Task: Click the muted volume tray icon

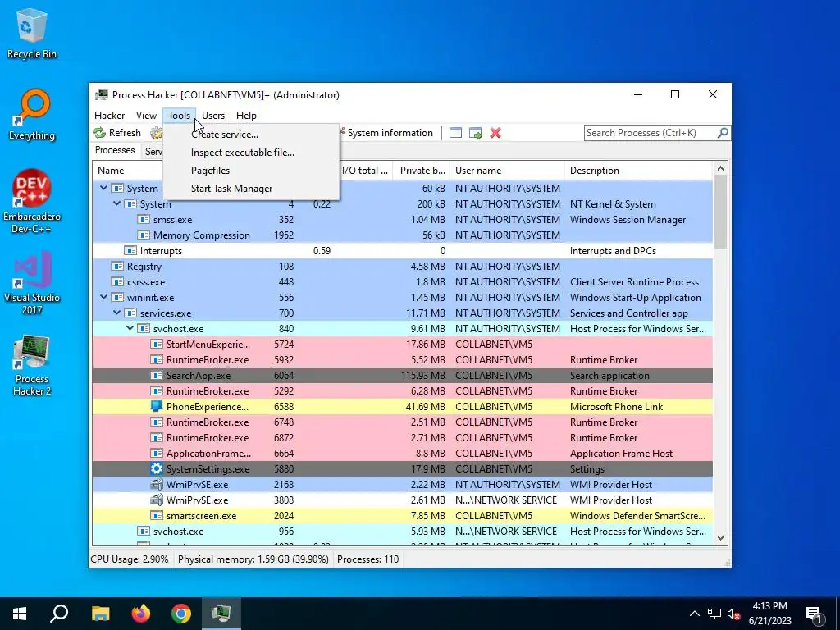Action: pyautogui.click(x=733, y=614)
